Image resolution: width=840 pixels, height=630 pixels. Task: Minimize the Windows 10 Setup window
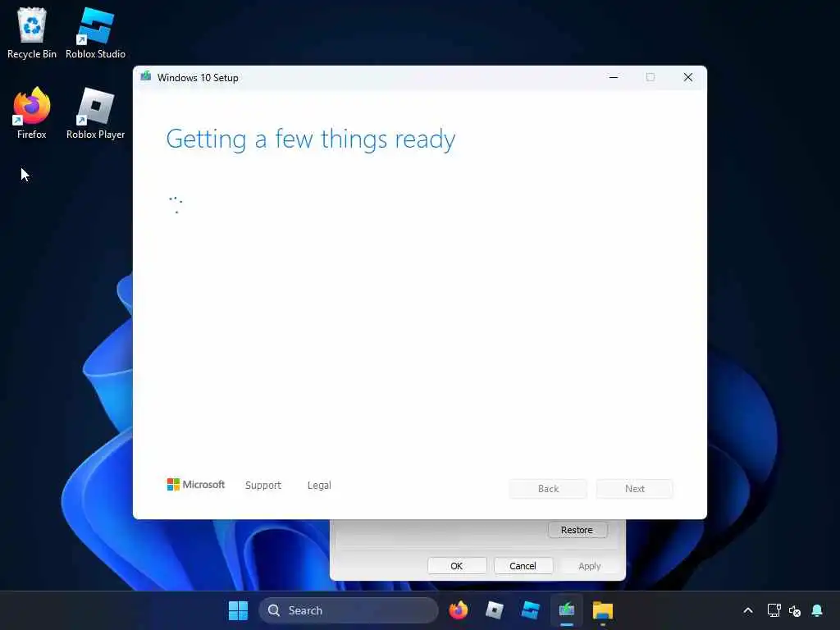(x=614, y=77)
